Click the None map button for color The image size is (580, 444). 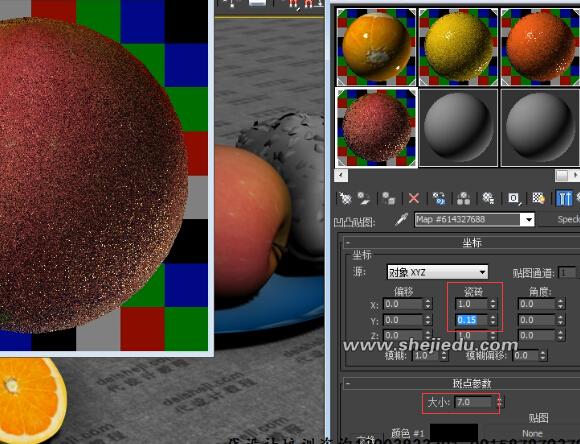(533, 434)
